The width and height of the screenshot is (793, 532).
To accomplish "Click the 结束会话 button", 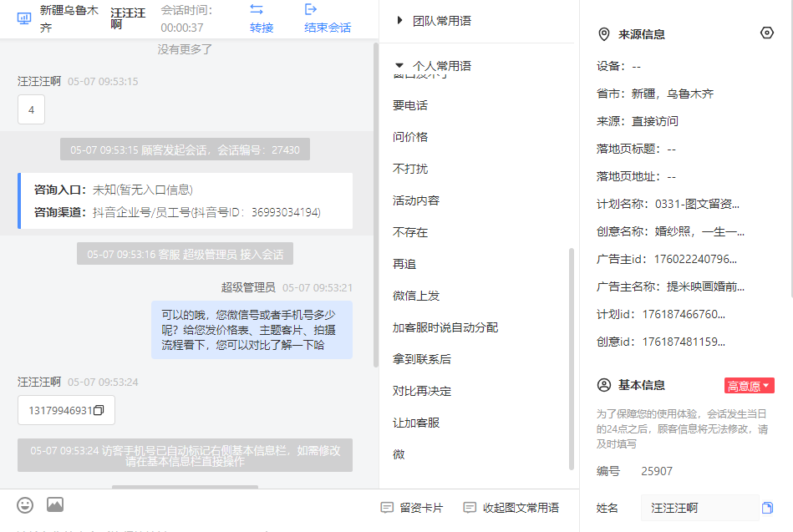I will click(x=328, y=28).
